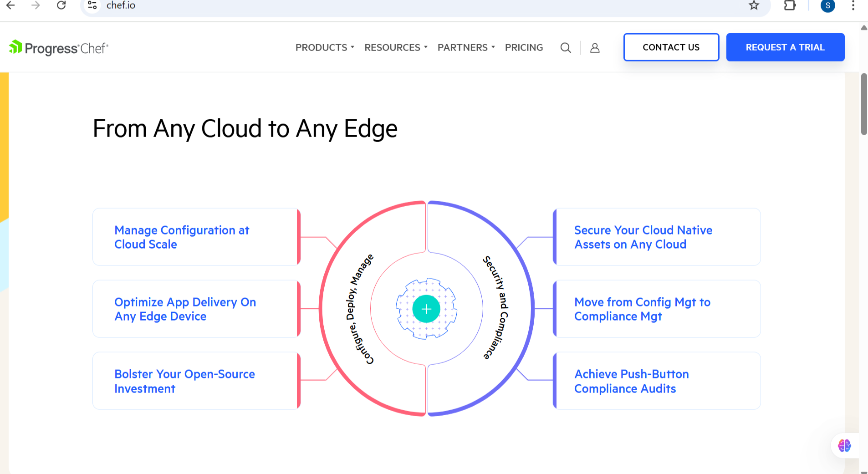Open the site search magnifier icon
This screenshot has width=868, height=474.
[565, 48]
